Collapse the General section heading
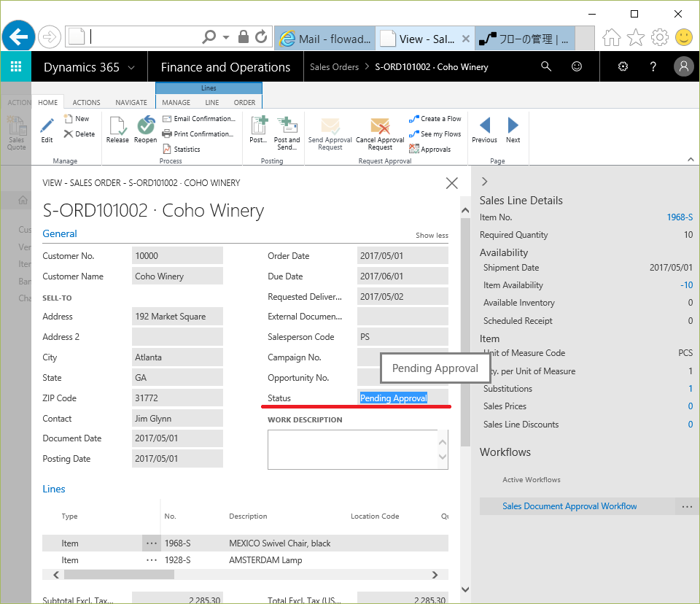700x604 pixels. click(60, 233)
